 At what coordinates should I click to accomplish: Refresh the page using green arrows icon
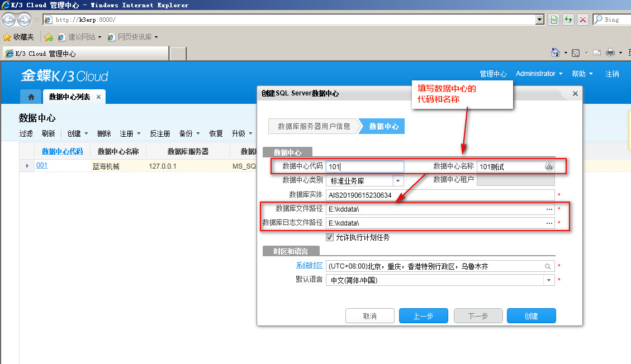tap(568, 20)
